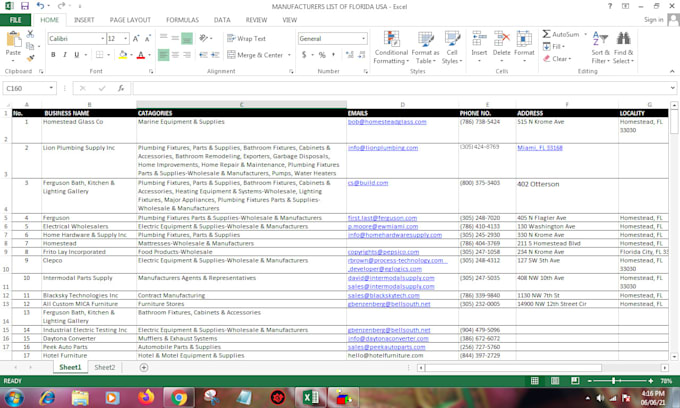Click the Insert cells icon
680x408 pixels.
479,39
